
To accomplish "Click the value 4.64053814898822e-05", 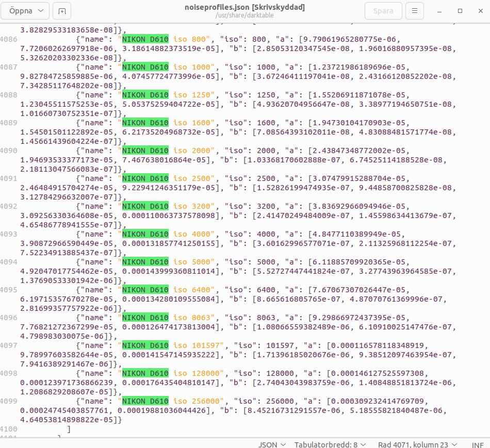I will [67, 420].
